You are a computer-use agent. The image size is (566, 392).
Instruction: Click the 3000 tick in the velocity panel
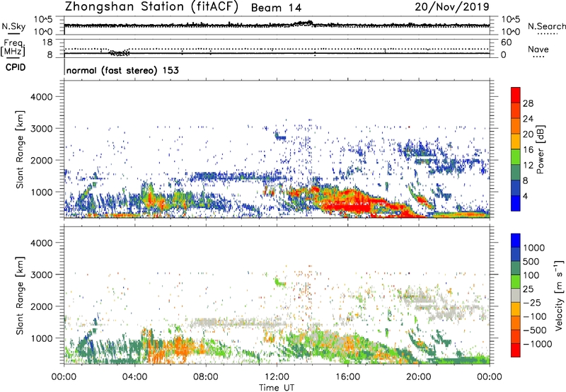point(41,275)
